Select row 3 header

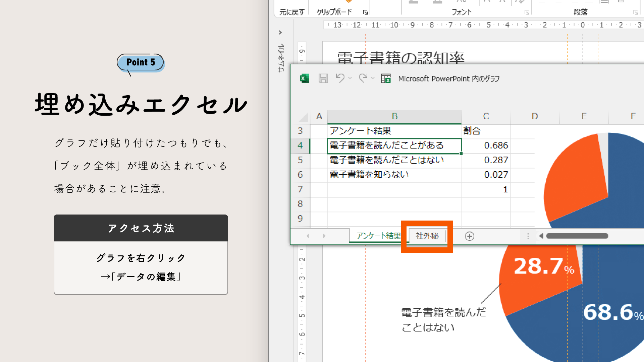pyautogui.click(x=300, y=131)
